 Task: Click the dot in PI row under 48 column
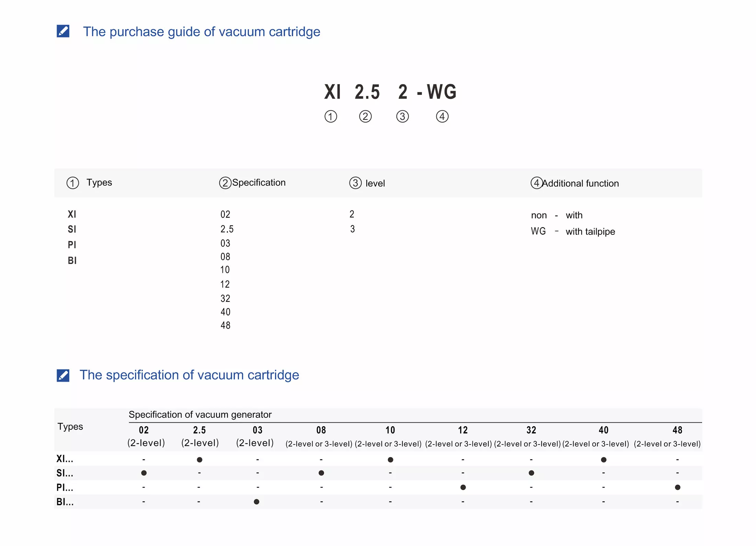click(677, 487)
